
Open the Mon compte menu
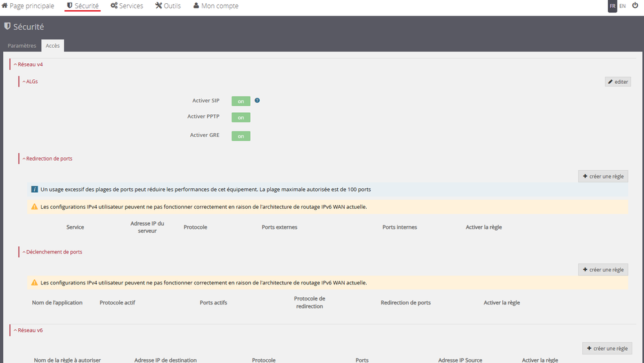[x=216, y=6]
